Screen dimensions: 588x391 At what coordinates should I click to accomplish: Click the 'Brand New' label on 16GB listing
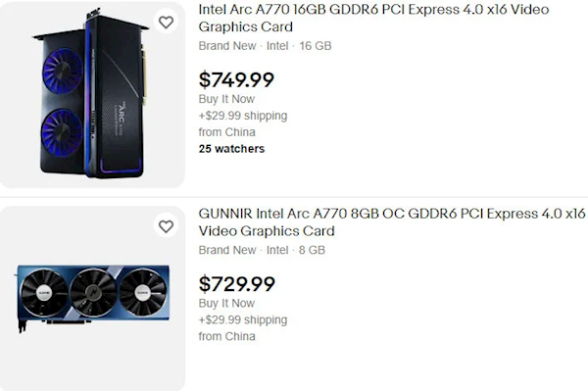227,46
